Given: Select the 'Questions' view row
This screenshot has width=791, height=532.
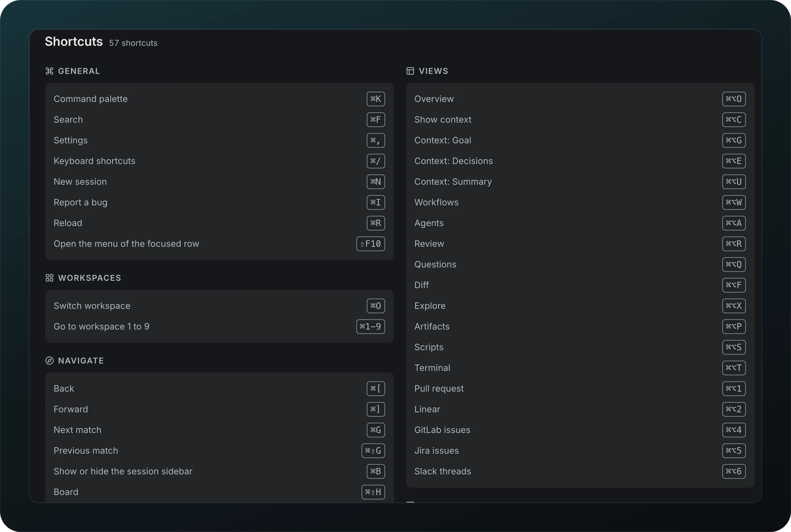Looking at the screenshot, I should 580,264.
